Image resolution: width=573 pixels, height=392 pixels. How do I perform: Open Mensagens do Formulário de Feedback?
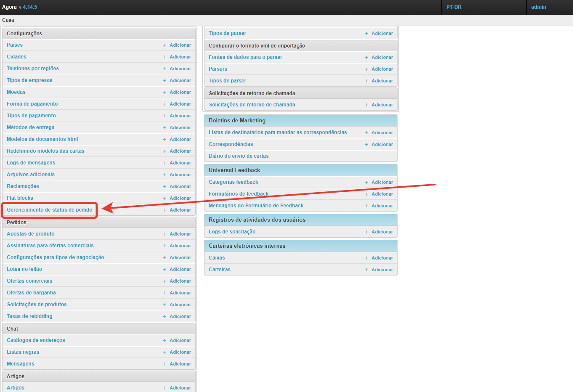click(256, 206)
